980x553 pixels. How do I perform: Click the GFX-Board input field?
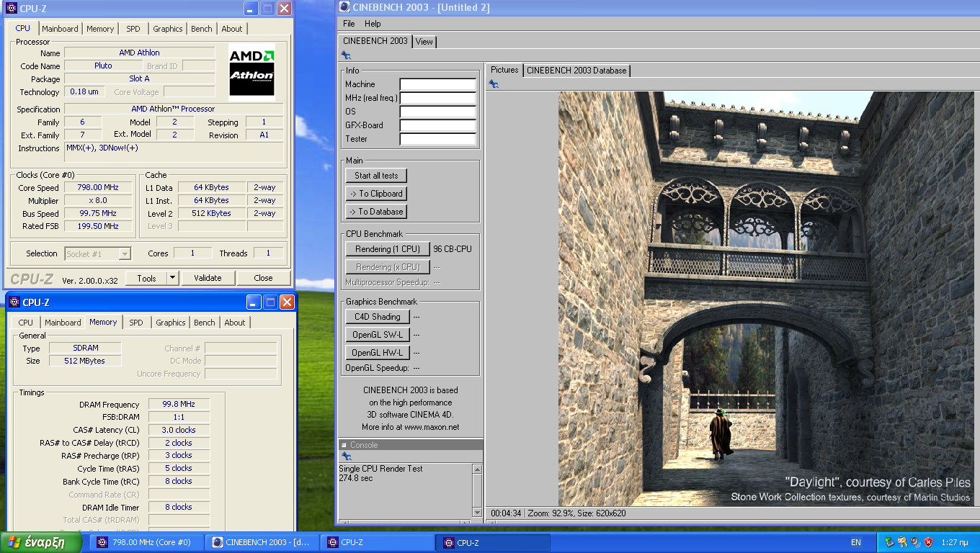click(x=438, y=125)
